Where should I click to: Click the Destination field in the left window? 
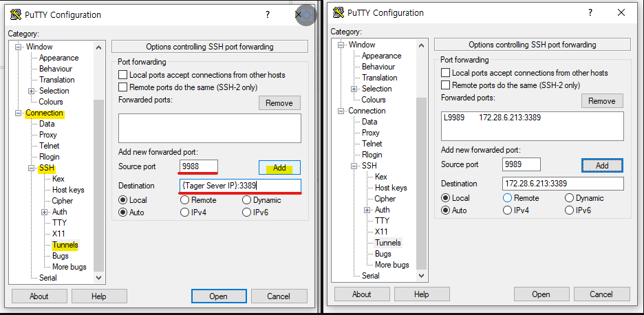click(x=239, y=186)
